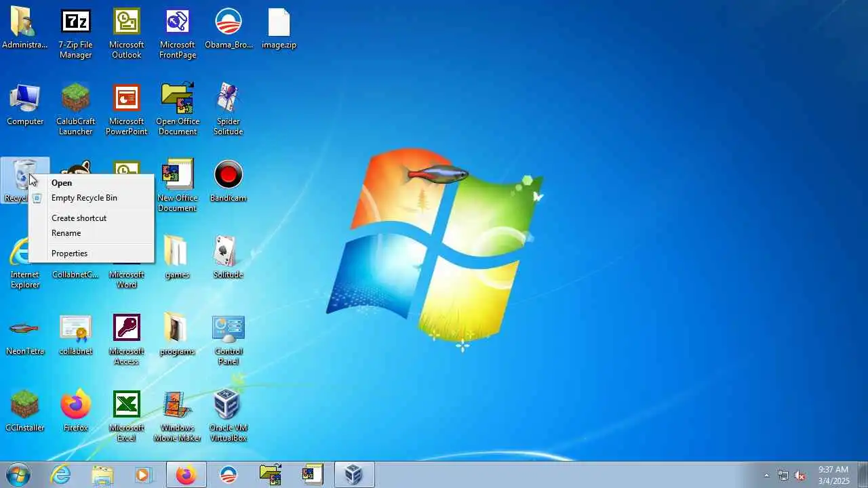Image resolution: width=868 pixels, height=488 pixels.
Task: Select the Control Panel desktop icon
Action: (229, 340)
